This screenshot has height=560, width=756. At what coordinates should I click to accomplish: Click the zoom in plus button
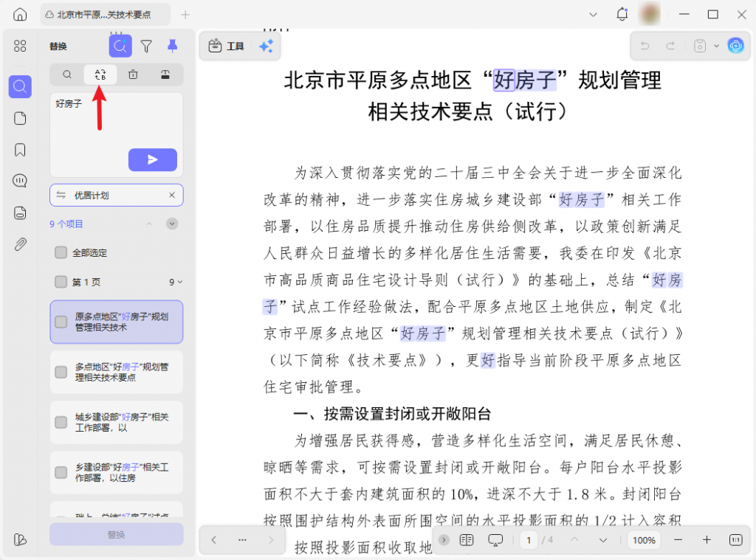pyautogui.click(x=707, y=540)
